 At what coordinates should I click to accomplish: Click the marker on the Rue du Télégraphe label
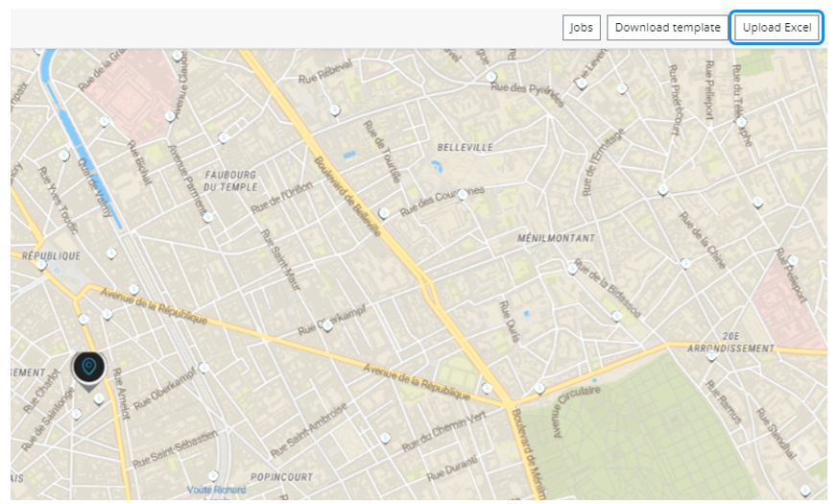pos(741,122)
